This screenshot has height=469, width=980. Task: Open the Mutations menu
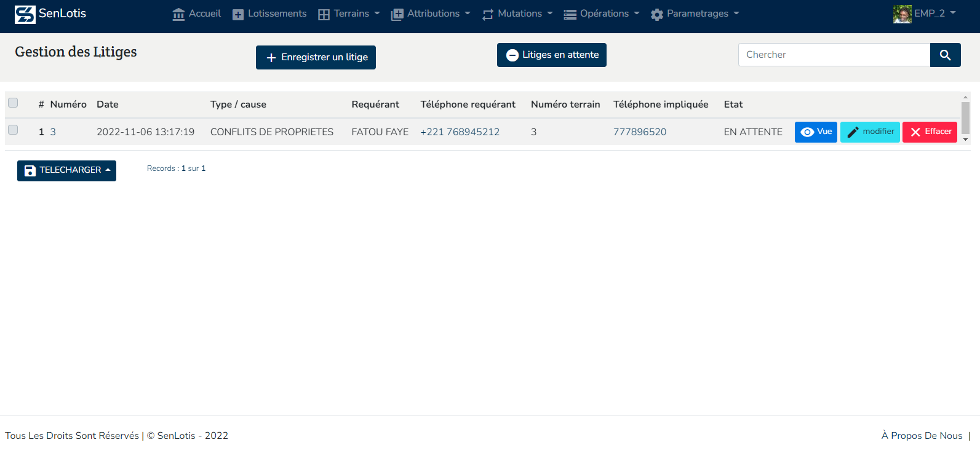coord(517,14)
